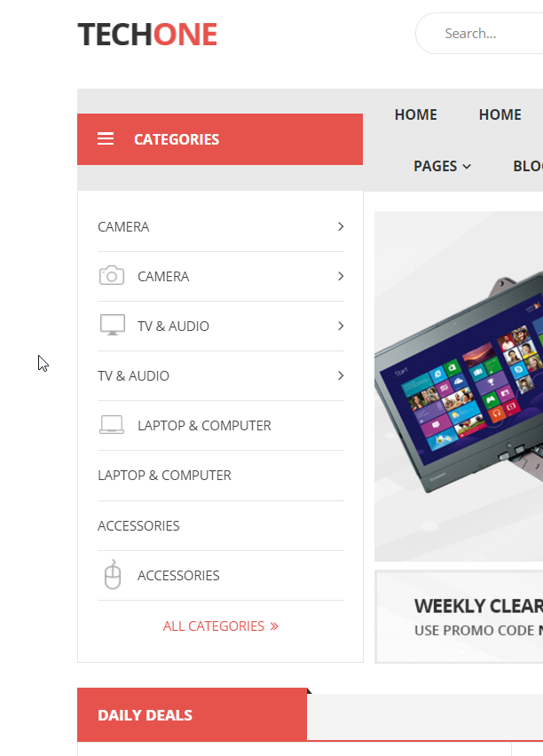Expand the first Camera category chevron
Viewport: 543px width, 756px height.
click(341, 226)
